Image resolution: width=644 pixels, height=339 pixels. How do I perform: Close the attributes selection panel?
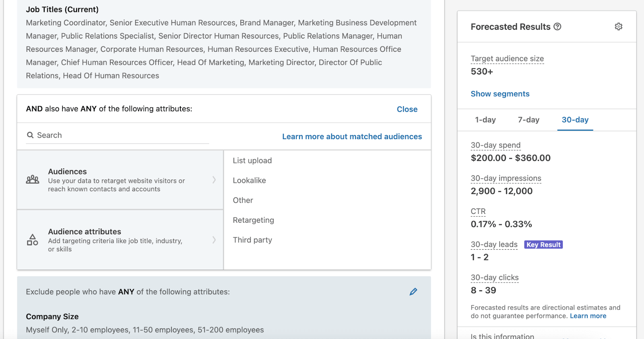pos(407,109)
